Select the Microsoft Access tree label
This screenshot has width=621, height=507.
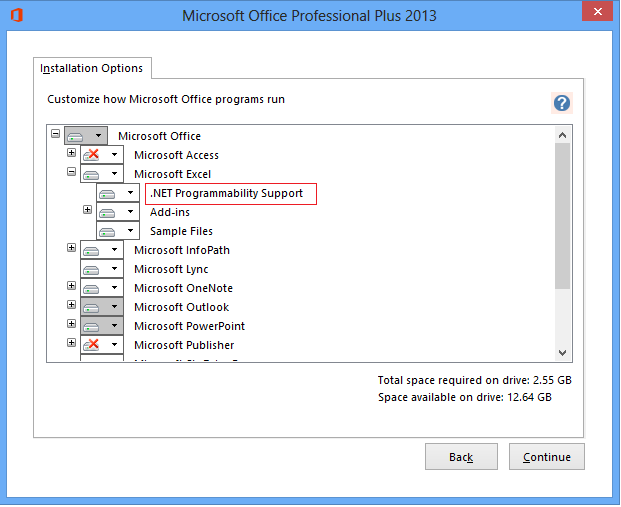point(176,155)
